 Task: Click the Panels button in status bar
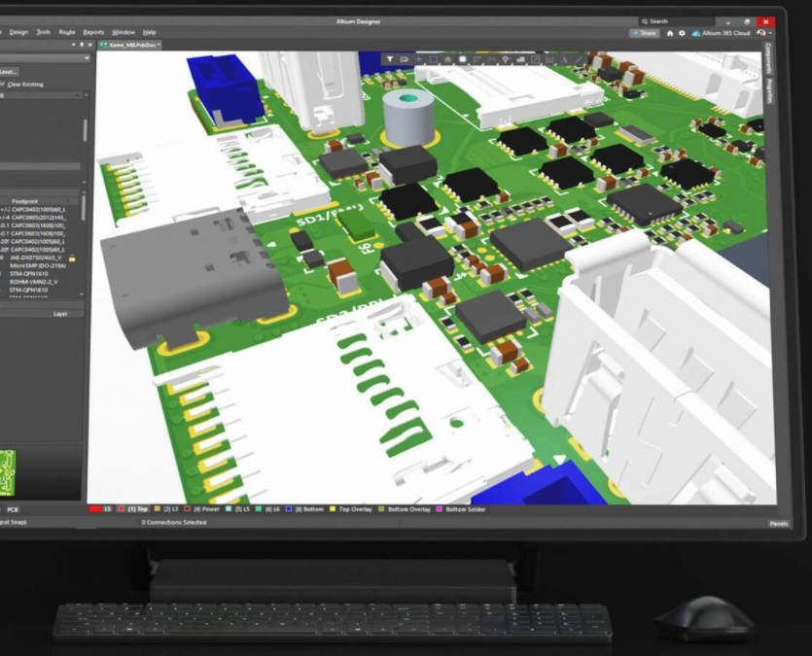(778, 524)
